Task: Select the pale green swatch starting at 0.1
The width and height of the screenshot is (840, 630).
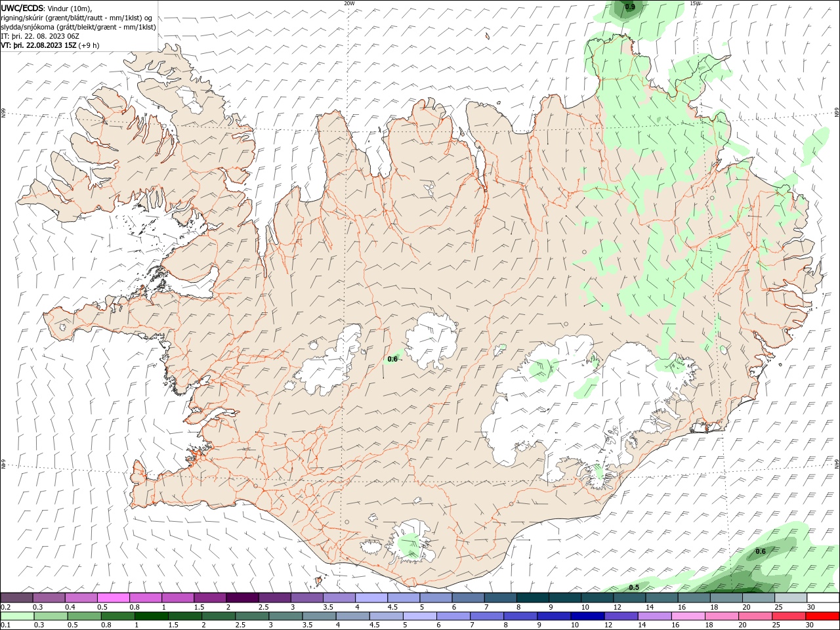Action: pos(18,616)
